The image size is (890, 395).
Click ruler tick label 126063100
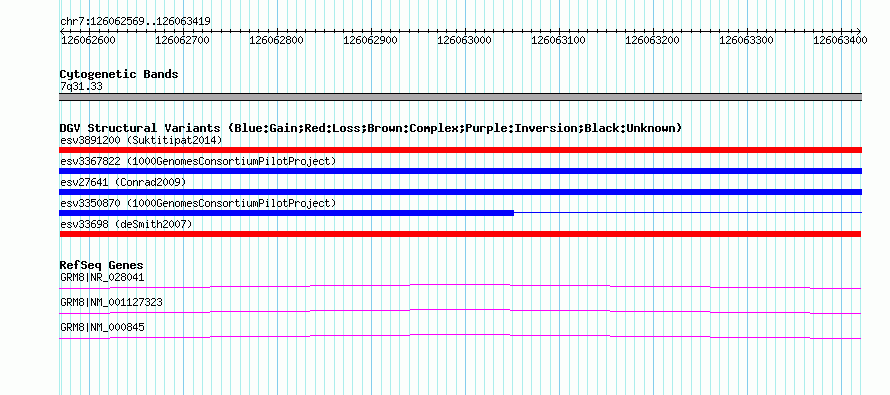click(x=559, y=40)
